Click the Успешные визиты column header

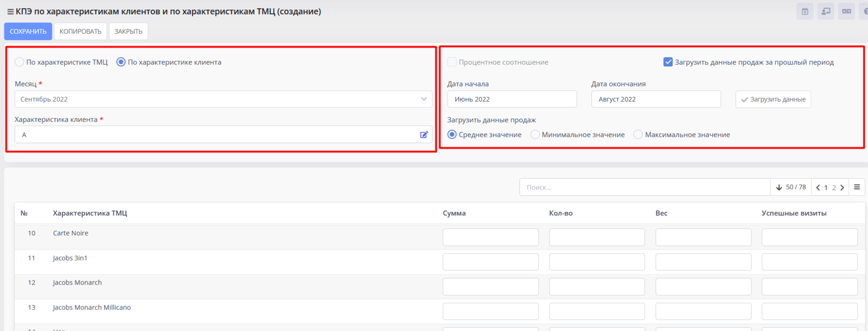pos(794,213)
